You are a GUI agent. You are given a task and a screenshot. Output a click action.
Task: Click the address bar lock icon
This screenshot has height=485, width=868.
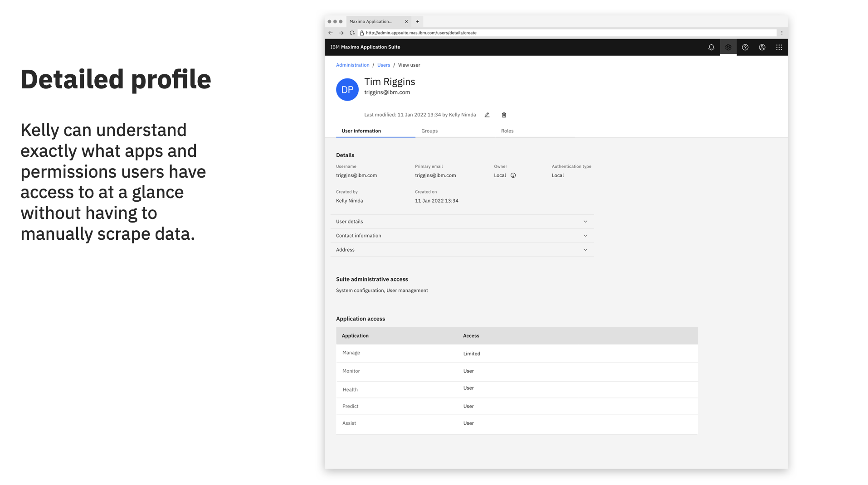[361, 33]
